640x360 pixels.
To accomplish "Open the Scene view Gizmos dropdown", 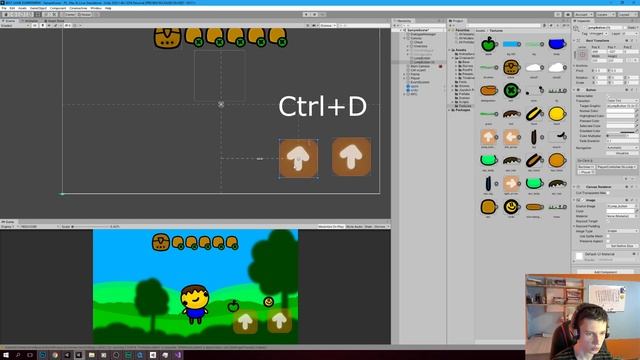I will point(328,25).
